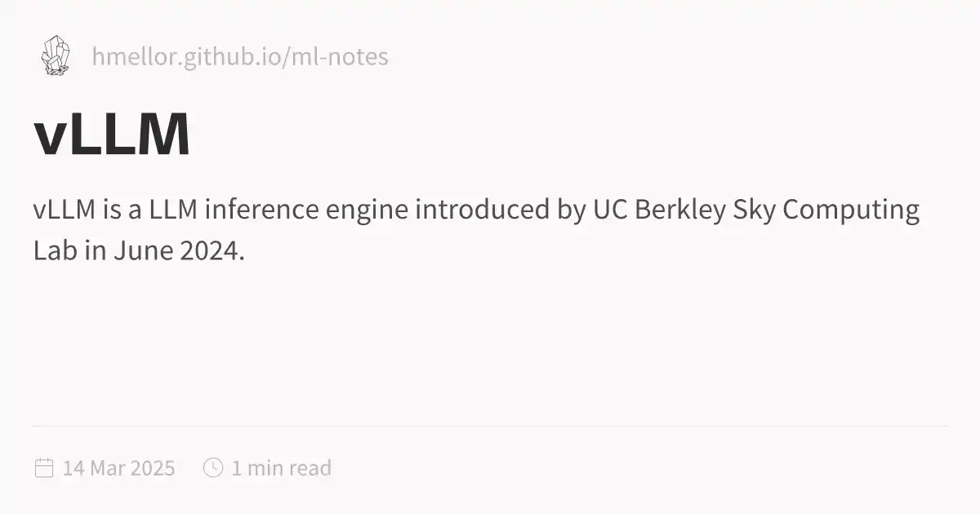Click the horizontal divider line above the date
This screenshot has width=980, height=514.
point(490,426)
